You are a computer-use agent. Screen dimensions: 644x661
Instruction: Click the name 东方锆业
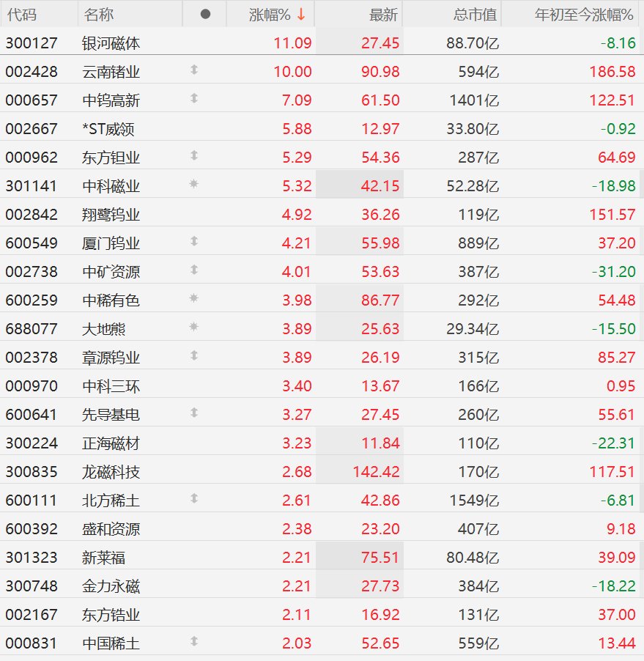point(111,615)
